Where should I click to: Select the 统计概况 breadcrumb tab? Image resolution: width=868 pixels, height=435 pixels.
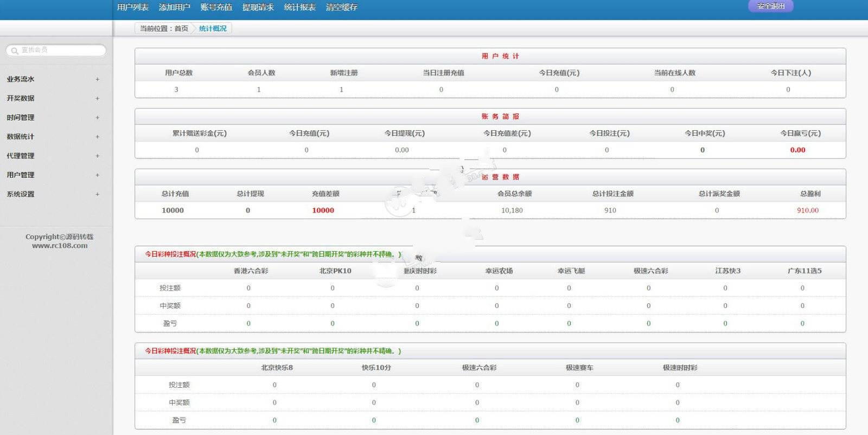click(x=213, y=28)
